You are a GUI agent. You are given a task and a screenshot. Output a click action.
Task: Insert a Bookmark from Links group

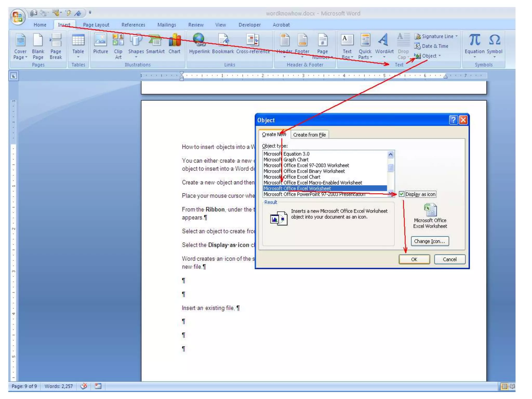(223, 41)
